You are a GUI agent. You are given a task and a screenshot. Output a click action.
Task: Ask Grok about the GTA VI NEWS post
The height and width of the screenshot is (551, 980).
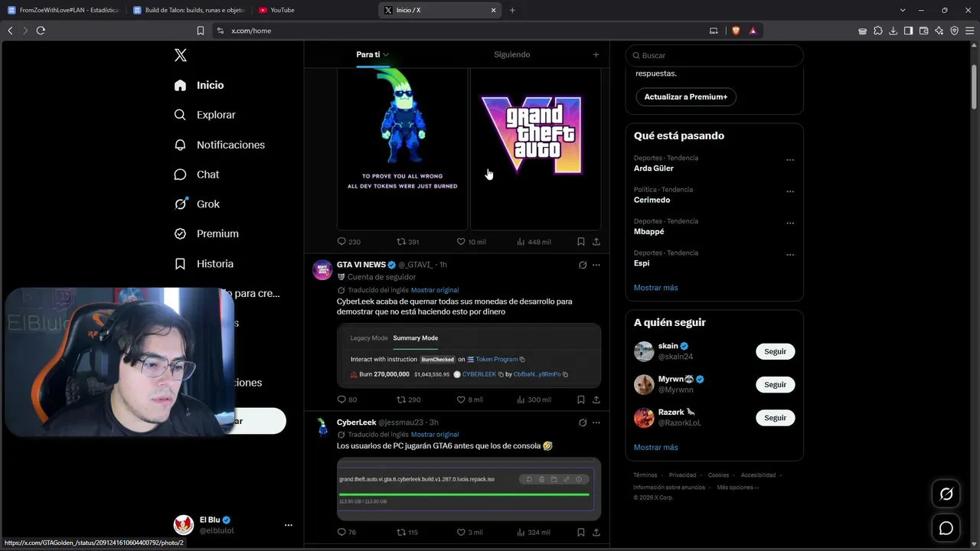tap(583, 265)
